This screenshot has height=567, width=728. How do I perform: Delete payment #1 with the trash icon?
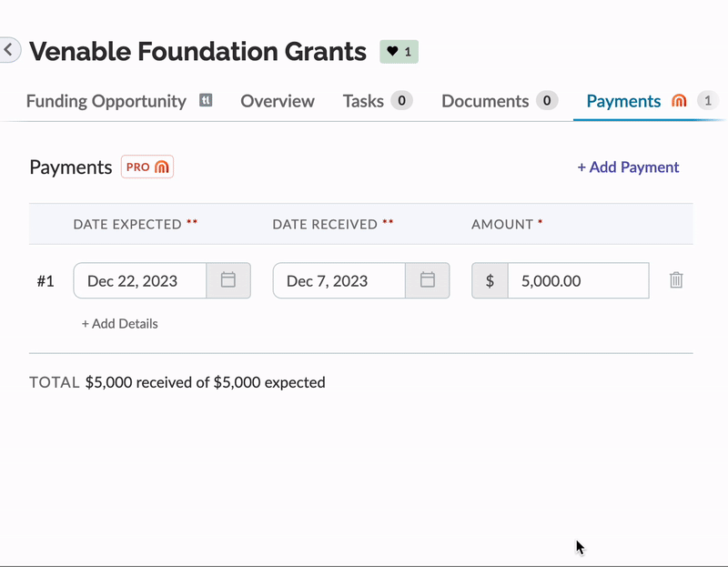point(676,280)
